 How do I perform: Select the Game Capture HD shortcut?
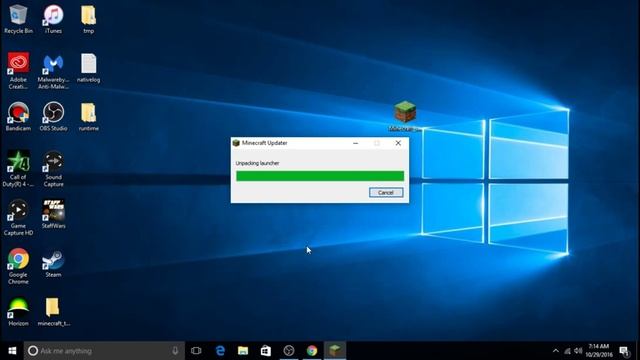(18, 217)
